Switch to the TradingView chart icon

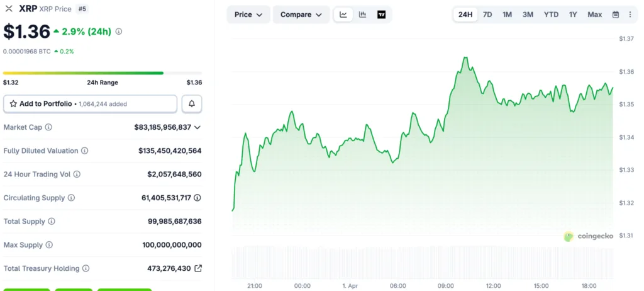coord(382,14)
